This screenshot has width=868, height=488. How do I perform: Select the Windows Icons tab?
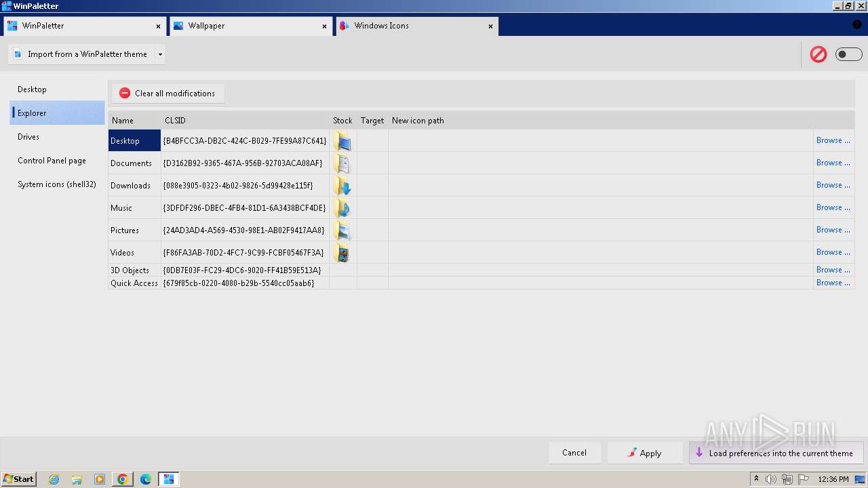pos(416,26)
